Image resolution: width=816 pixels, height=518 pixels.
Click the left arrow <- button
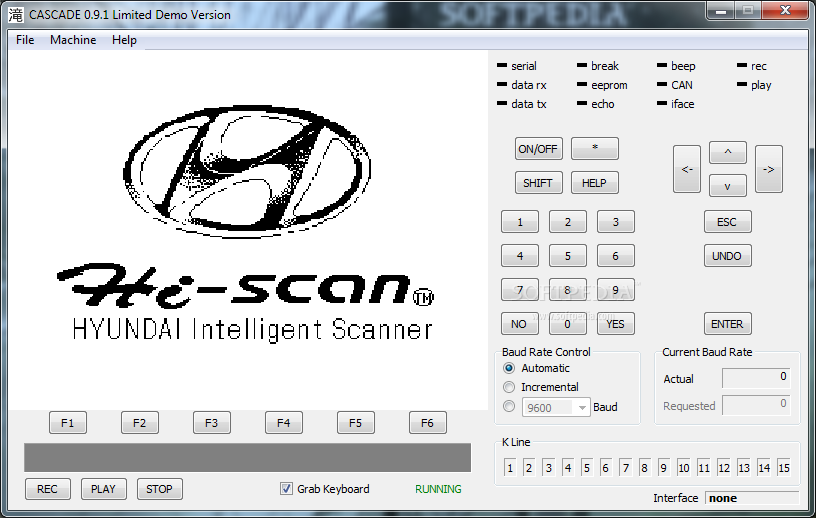pos(686,169)
